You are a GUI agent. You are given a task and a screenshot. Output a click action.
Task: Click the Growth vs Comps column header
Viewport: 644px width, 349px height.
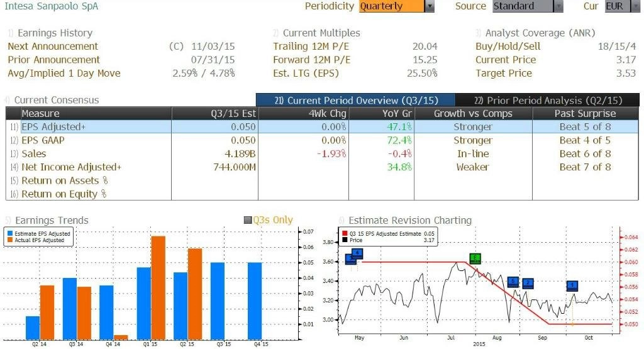(x=473, y=114)
